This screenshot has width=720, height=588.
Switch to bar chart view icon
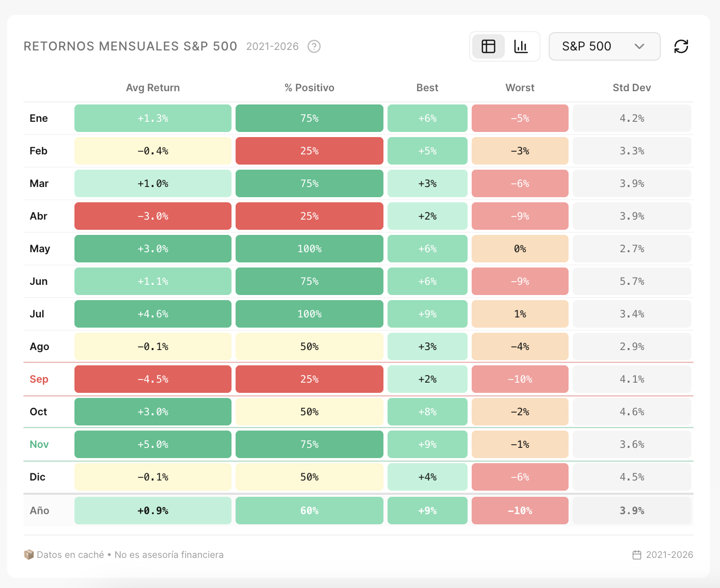click(521, 46)
